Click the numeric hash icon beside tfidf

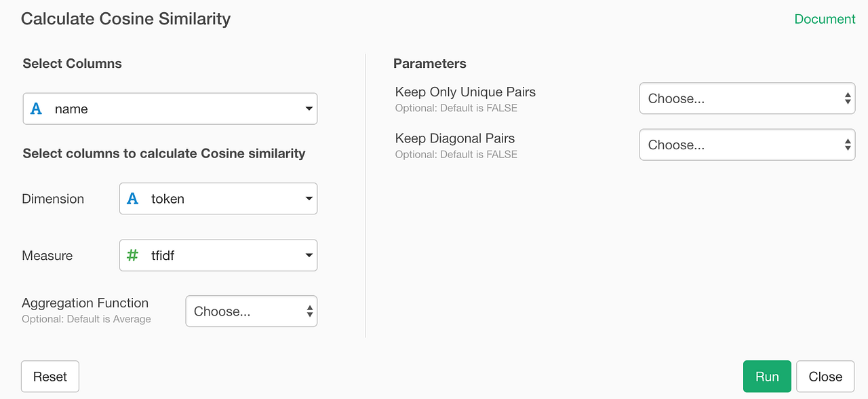pyautogui.click(x=133, y=256)
